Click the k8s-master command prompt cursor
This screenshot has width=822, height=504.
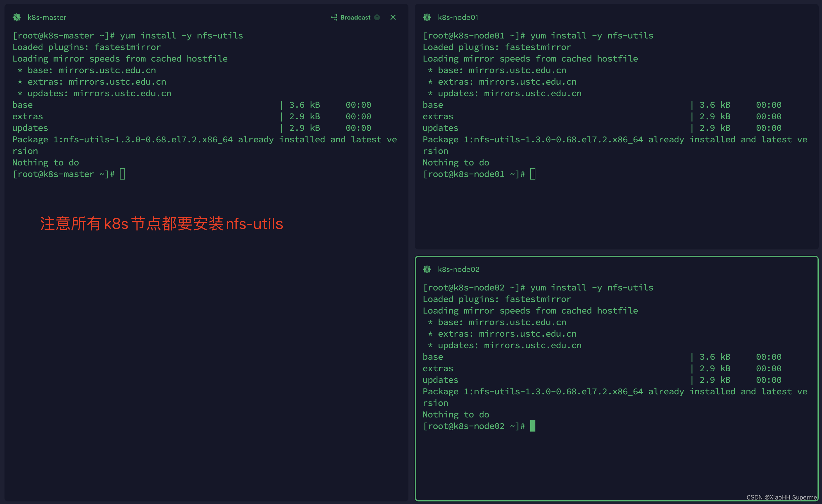pyautogui.click(x=123, y=174)
